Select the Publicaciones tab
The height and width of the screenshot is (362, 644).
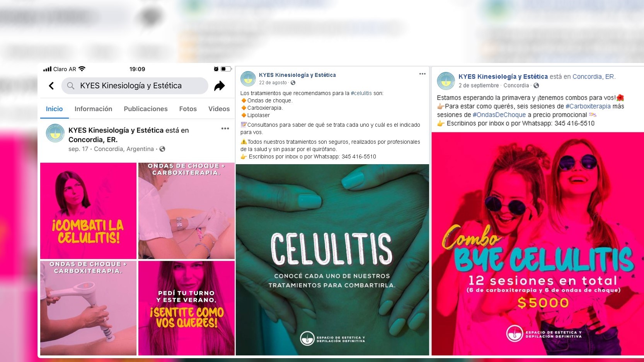coord(146,109)
